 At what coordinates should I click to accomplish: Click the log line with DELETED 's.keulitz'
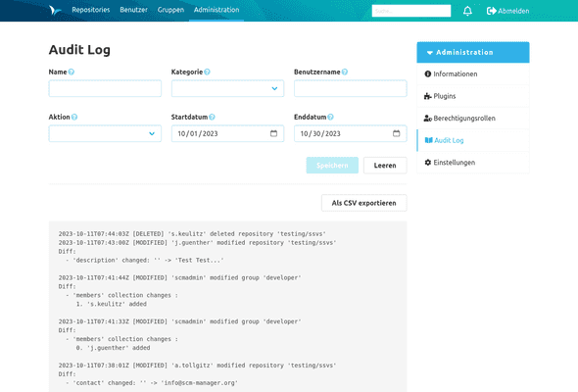tap(192, 234)
